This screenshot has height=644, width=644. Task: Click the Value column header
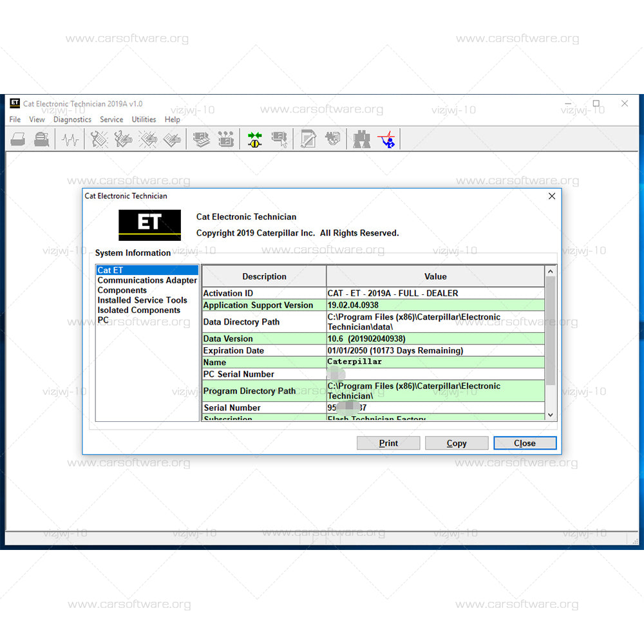[435, 276]
